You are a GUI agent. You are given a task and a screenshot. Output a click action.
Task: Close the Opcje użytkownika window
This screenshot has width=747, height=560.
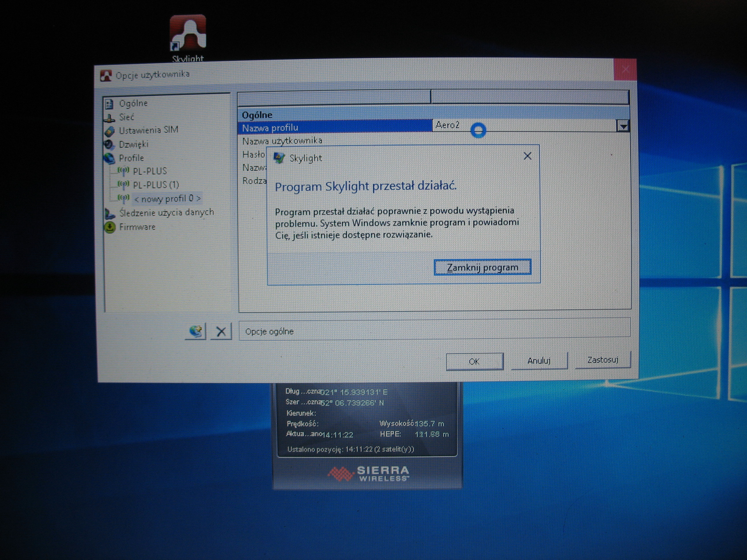(625, 69)
